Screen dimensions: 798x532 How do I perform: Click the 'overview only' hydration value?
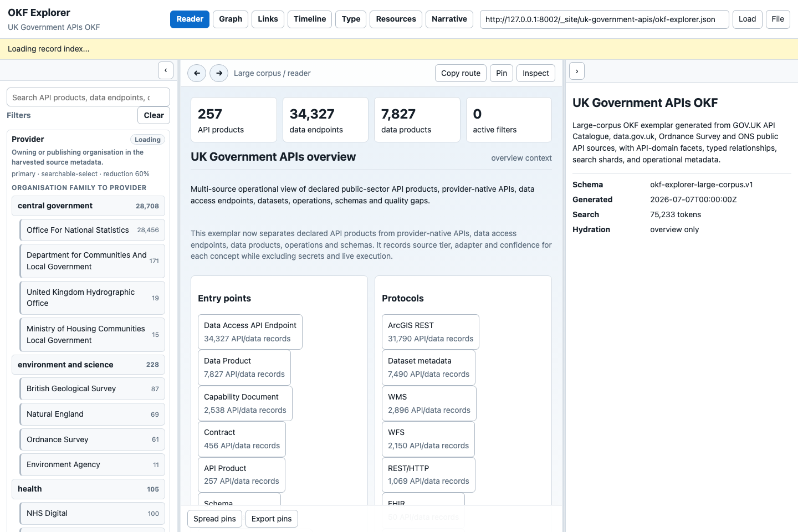(x=674, y=229)
